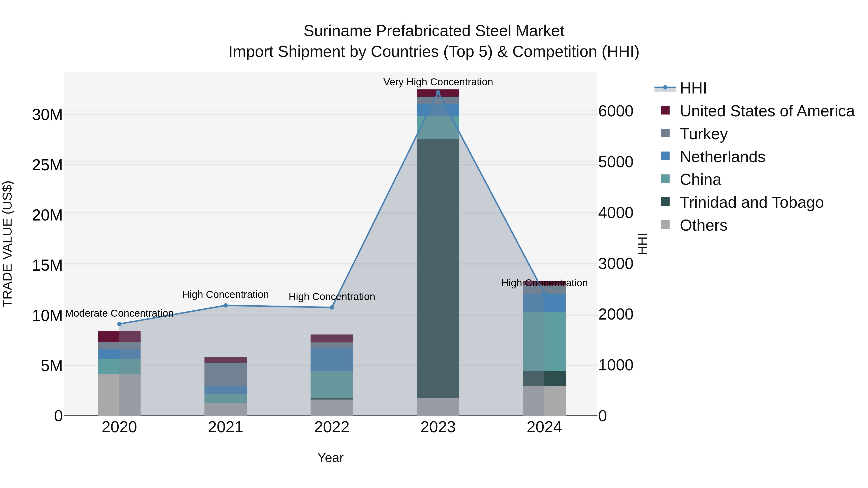The width and height of the screenshot is (868, 488).
Task: Click the 30M left axis tick label
Action: pos(47,115)
